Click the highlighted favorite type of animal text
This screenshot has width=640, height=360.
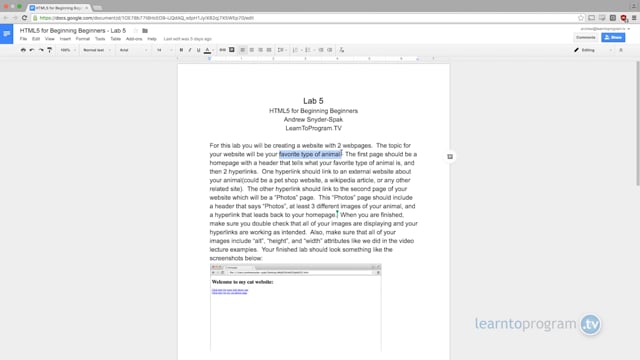310,154
